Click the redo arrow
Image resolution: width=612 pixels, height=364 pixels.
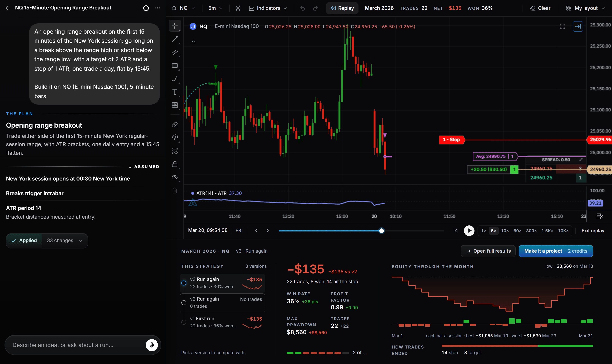click(315, 8)
